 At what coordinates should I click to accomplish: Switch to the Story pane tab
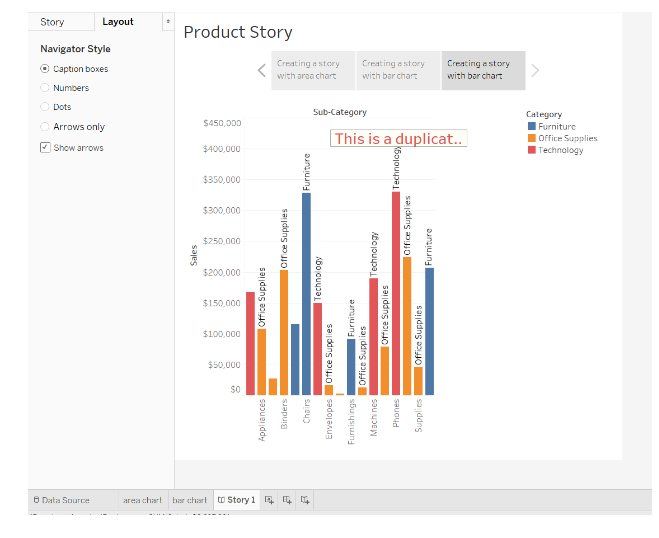[52, 22]
